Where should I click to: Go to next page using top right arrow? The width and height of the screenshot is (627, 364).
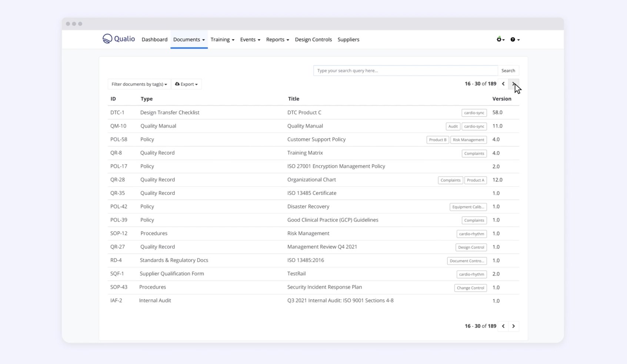(514, 84)
